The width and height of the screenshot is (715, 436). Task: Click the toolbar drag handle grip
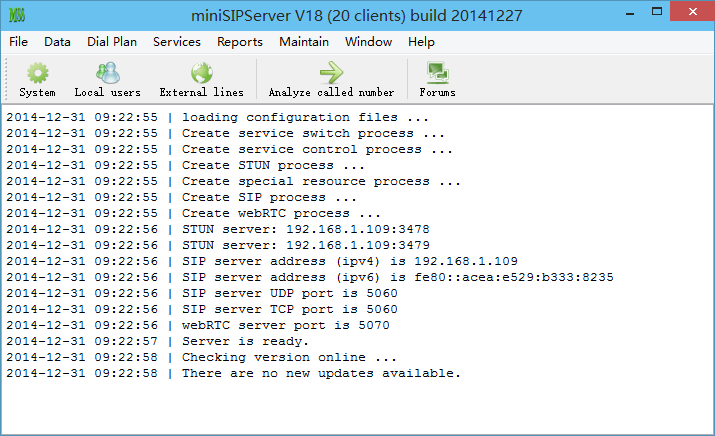coord(6,78)
